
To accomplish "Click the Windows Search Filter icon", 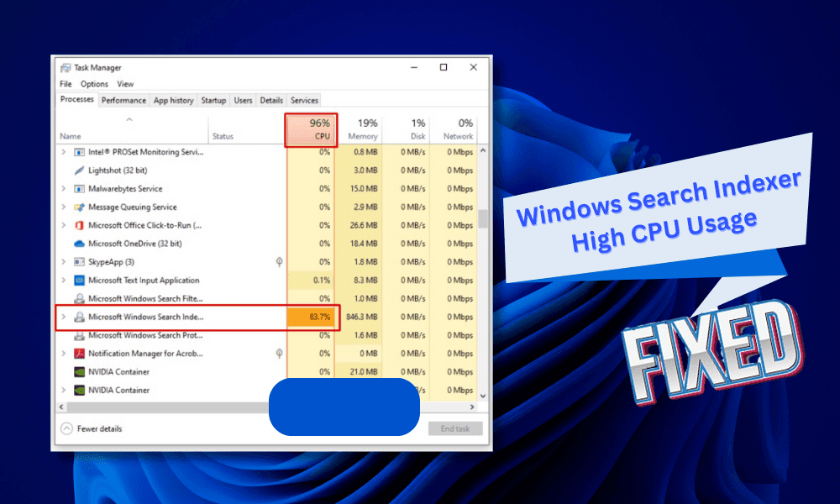I will (x=79, y=298).
